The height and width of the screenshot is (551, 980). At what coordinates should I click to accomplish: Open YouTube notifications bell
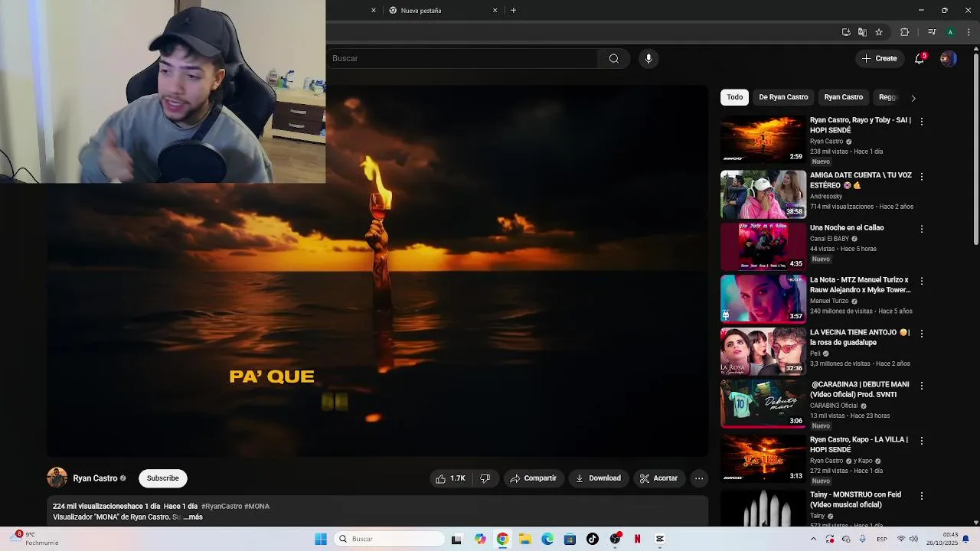[920, 58]
